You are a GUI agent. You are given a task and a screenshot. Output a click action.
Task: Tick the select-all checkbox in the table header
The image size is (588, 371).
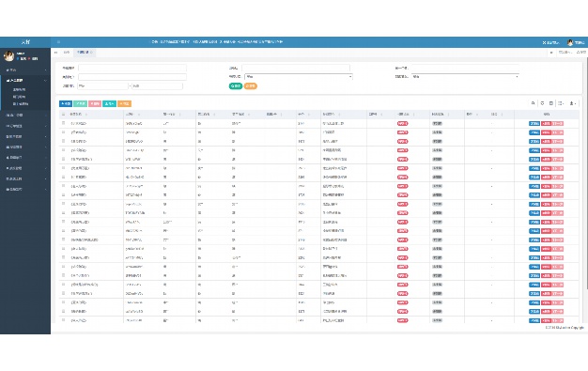pyautogui.click(x=63, y=114)
